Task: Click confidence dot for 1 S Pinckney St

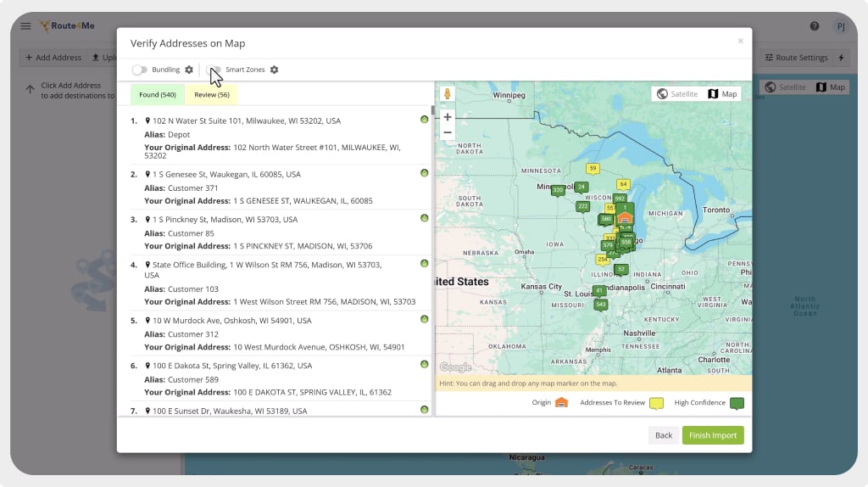Action: 424,218
